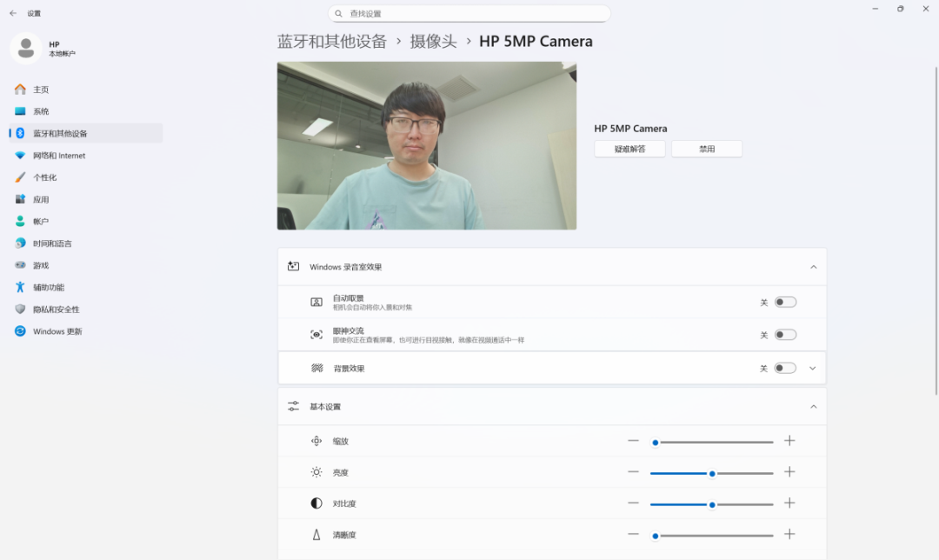Increase 对比度 with plus button
939x560 pixels.
tap(789, 503)
